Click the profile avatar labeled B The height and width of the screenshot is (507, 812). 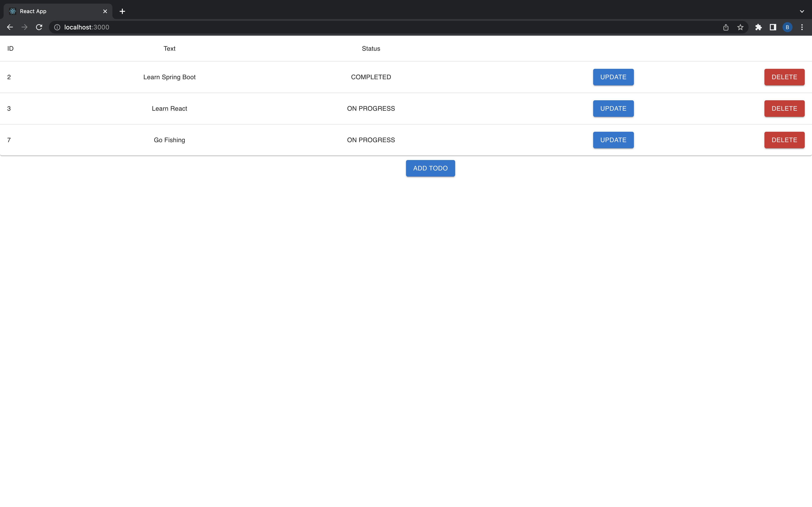pyautogui.click(x=787, y=27)
